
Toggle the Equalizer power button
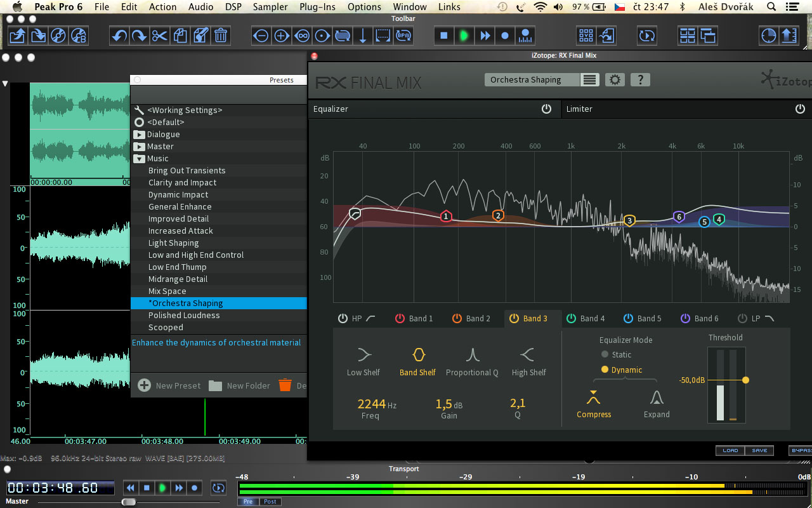coord(546,109)
